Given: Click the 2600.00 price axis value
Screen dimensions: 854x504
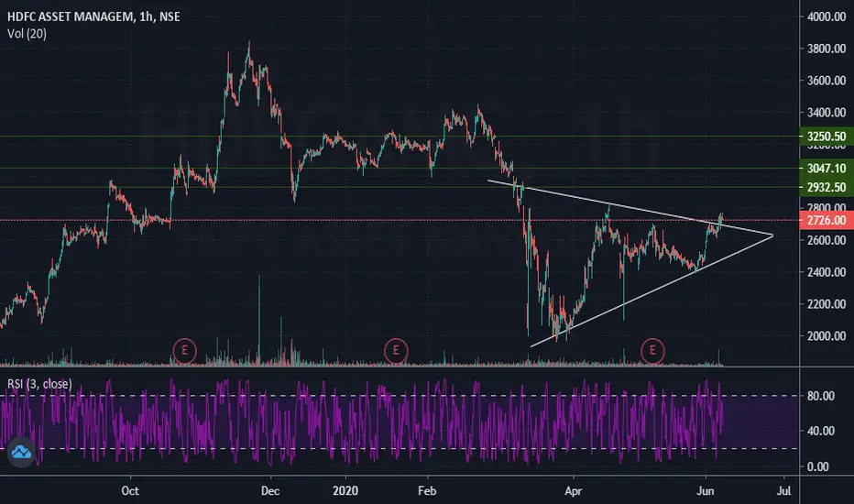Looking at the screenshot, I should tap(827, 240).
